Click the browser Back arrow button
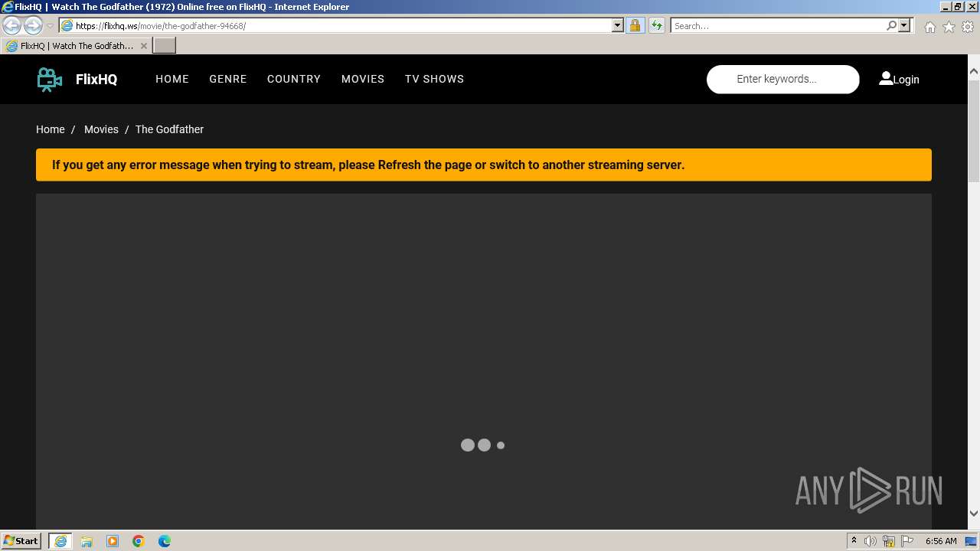Viewport: 980px width, 551px height. coord(12,25)
